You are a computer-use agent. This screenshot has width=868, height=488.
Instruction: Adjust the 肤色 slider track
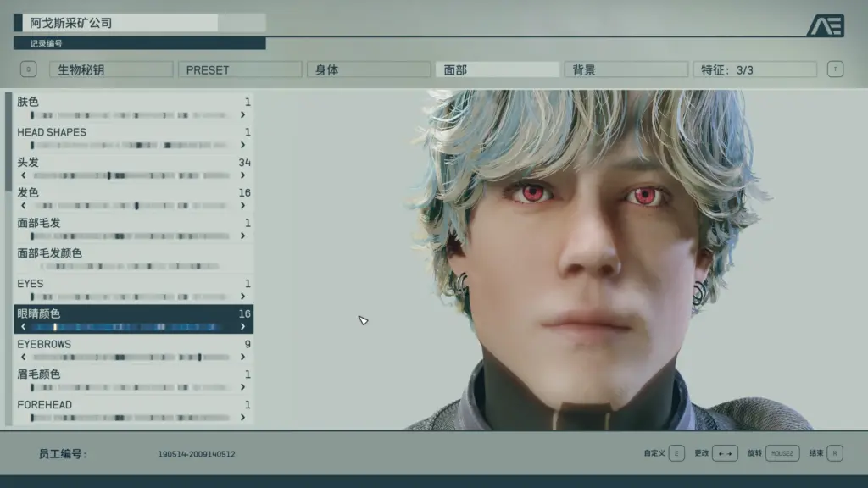tap(131, 115)
